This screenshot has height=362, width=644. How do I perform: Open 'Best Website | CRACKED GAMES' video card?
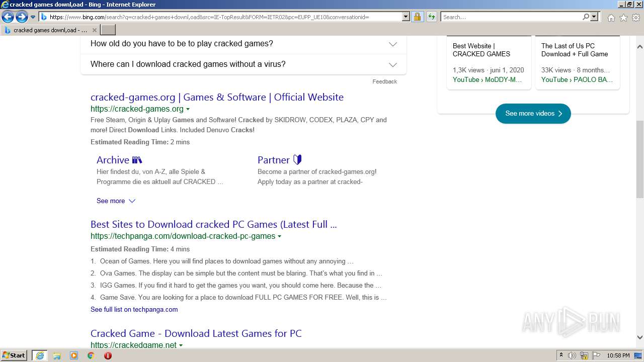point(489,63)
